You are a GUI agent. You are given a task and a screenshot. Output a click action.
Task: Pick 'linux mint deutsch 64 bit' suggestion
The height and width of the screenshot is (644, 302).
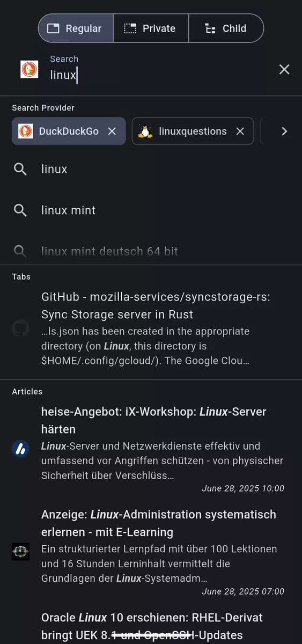pos(151,251)
